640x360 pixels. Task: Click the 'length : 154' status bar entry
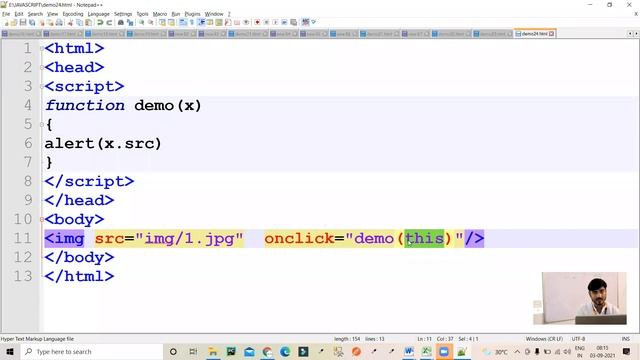[x=347, y=339]
